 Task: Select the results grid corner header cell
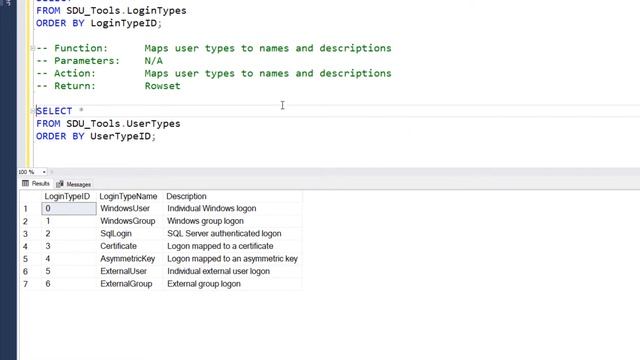30,196
